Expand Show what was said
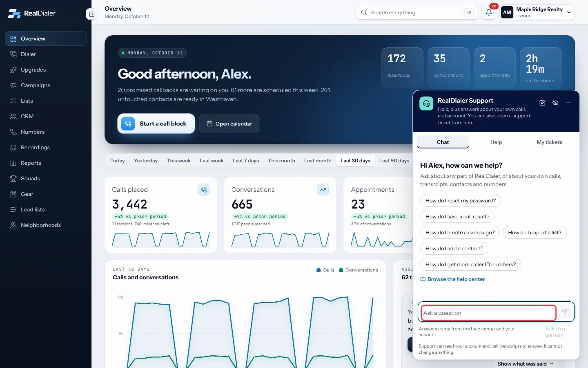The height and width of the screenshot is (368, 588). pos(526,364)
